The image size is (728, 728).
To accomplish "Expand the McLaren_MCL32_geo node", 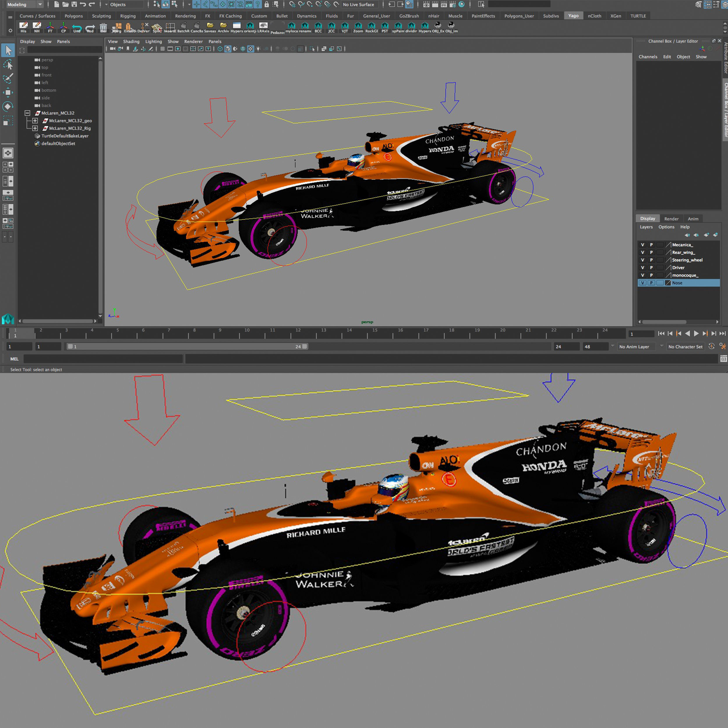I will click(x=35, y=121).
